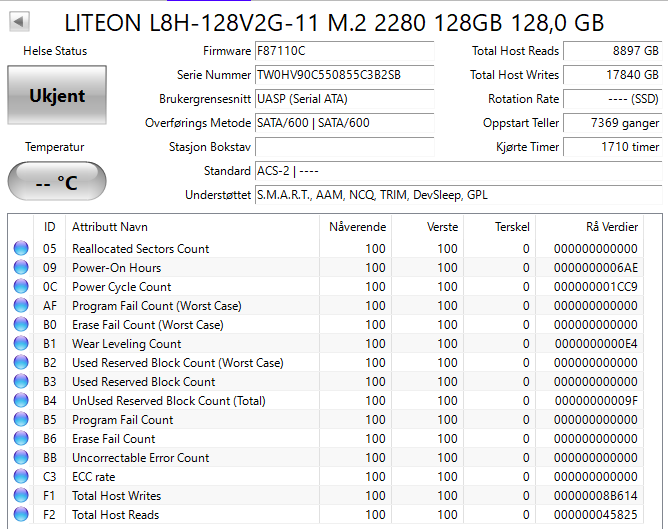Click the Helse Status label
This screenshot has width=668, height=529.
[55, 51]
